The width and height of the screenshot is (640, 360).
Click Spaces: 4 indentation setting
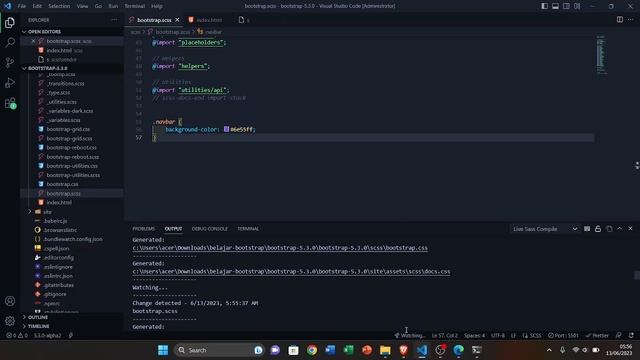[474, 335]
